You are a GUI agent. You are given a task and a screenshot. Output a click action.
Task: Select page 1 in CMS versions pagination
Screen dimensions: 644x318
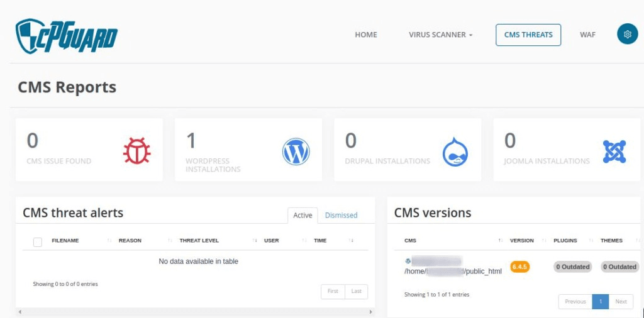click(x=601, y=302)
